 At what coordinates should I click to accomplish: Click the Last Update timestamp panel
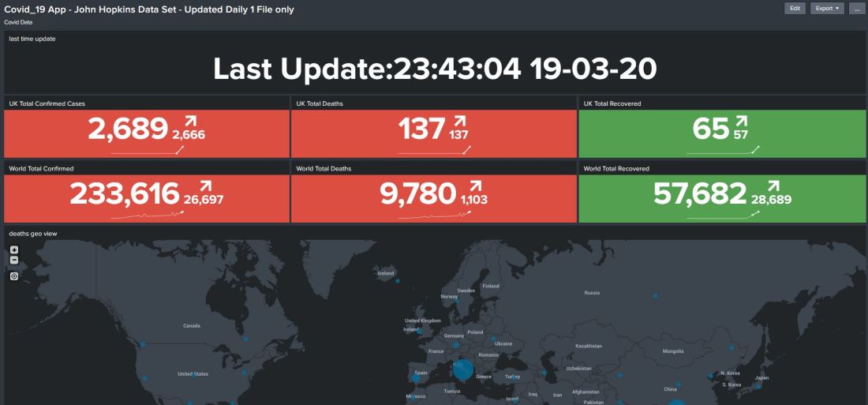tap(435, 69)
